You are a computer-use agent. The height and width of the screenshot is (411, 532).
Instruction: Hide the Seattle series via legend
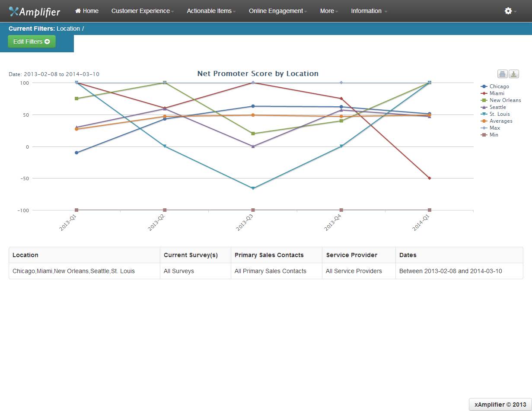[494, 107]
